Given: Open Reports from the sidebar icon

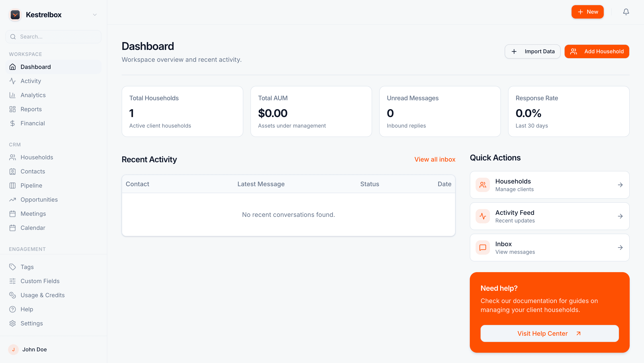Looking at the screenshot, I should point(13,109).
